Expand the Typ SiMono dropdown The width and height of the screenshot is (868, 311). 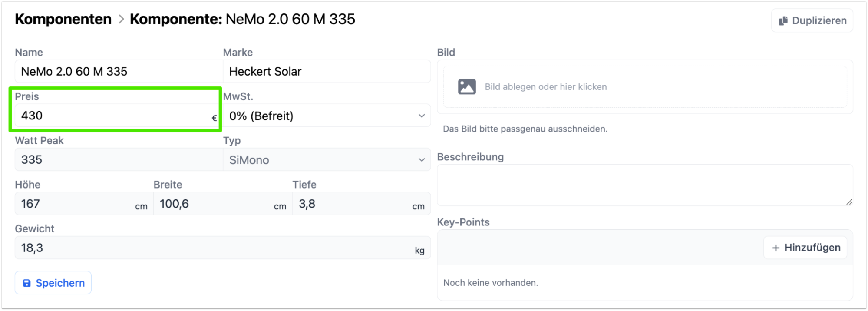pos(326,160)
